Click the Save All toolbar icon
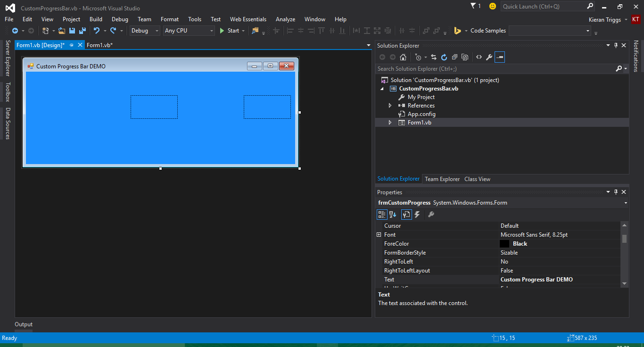This screenshot has width=644, height=347. coord(82,31)
